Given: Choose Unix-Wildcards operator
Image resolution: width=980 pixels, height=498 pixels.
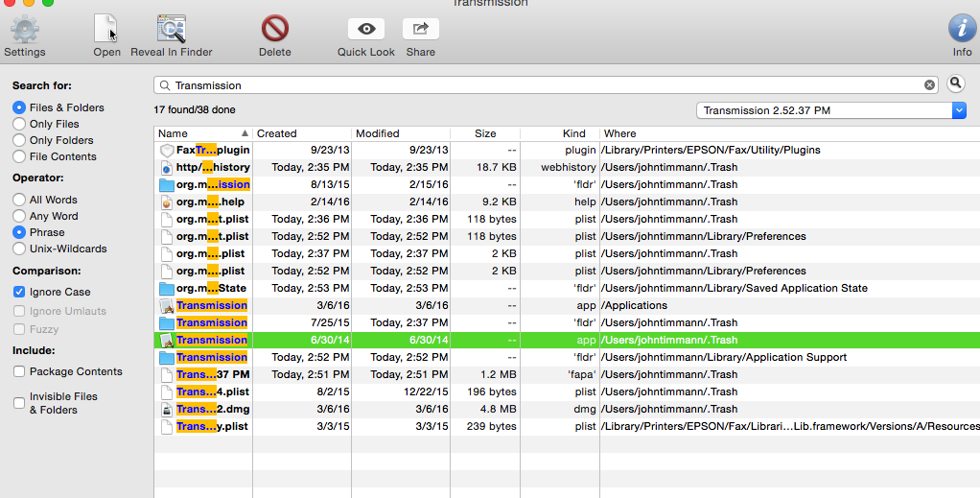Looking at the screenshot, I should tap(19, 249).
